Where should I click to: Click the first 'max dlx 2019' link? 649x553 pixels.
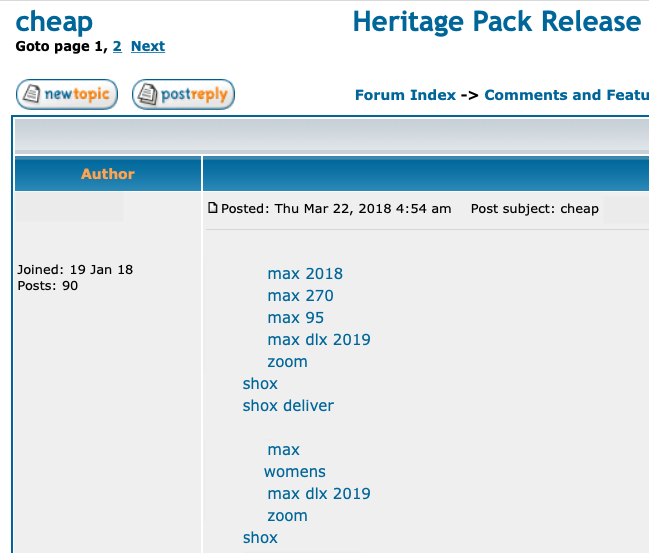319,339
